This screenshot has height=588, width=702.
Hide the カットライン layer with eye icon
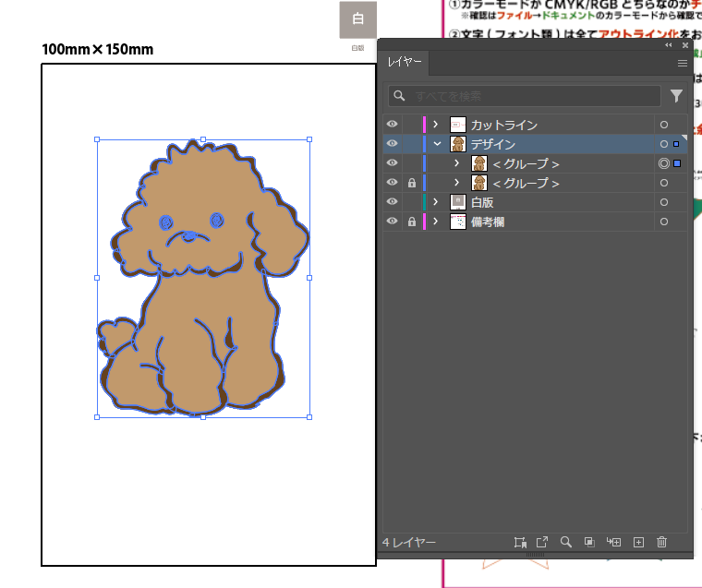pyautogui.click(x=393, y=125)
